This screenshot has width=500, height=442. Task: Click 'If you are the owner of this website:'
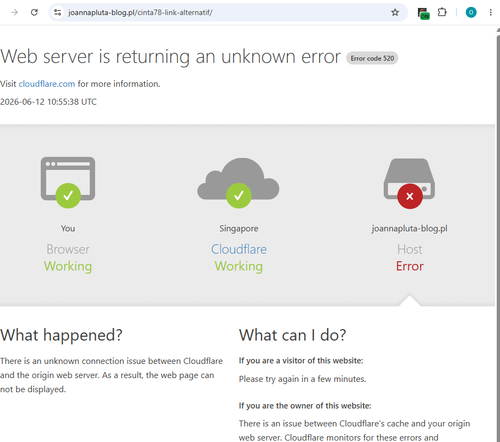click(x=305, y=406)
